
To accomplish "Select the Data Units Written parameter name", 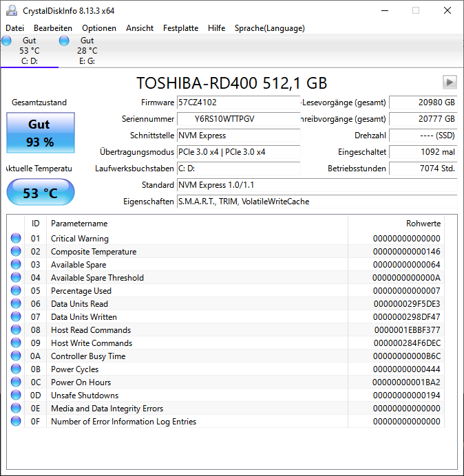I will [x=84, y=317].
